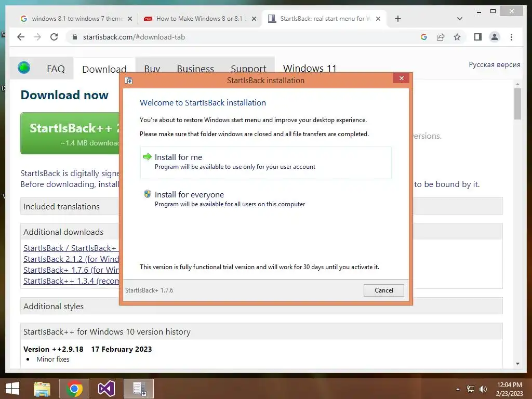
Task: Reload the startisback.com page
Action: pos(54,37)
